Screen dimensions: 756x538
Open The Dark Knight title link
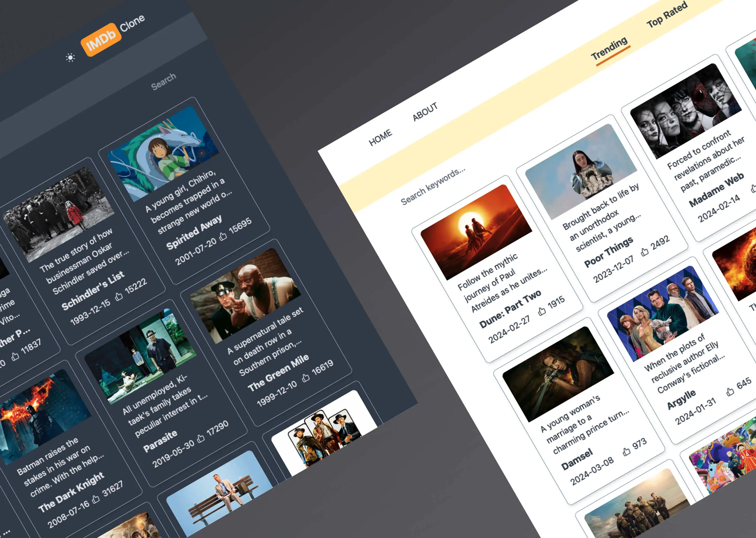click(x=71, y=492)
